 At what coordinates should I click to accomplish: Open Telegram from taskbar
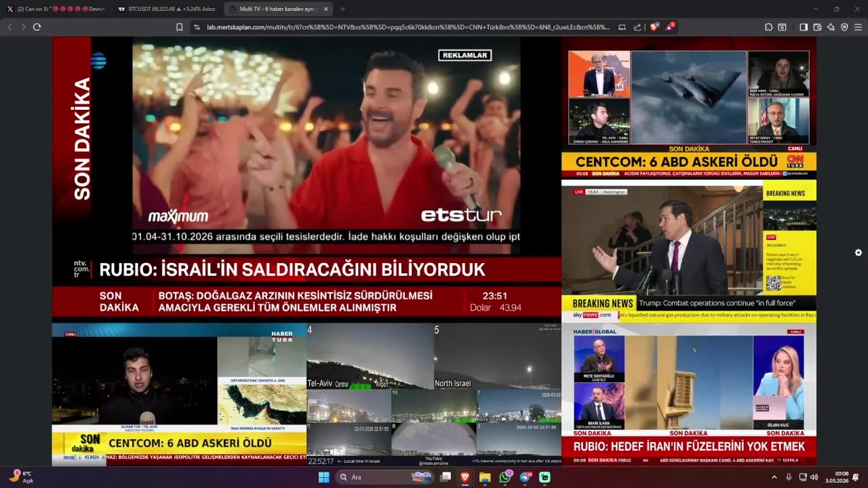coord(526,477)
